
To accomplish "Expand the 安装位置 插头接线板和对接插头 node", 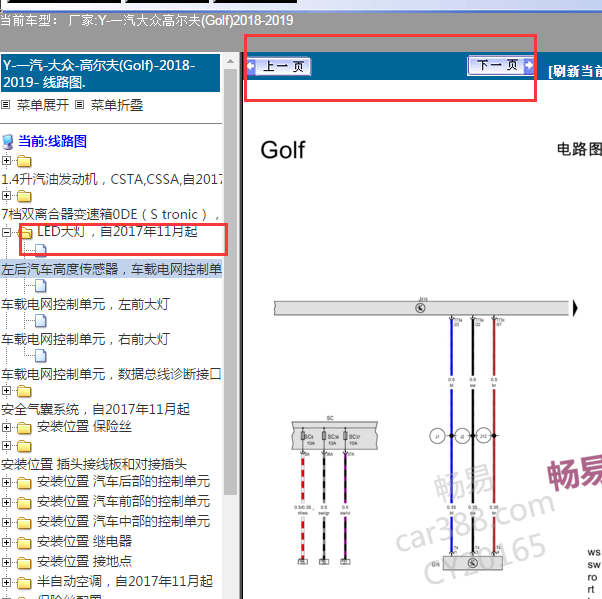I will [6, 445].
